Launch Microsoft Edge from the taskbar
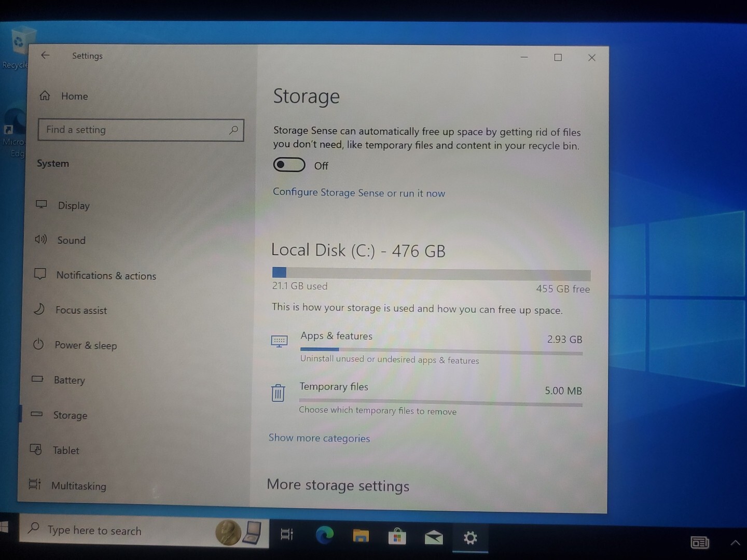The height and width of the screenshot is (560, 747). 325,535
